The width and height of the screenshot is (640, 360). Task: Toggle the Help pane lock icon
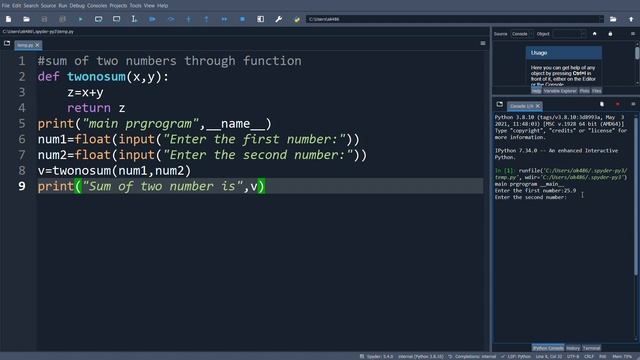(610, 34)
